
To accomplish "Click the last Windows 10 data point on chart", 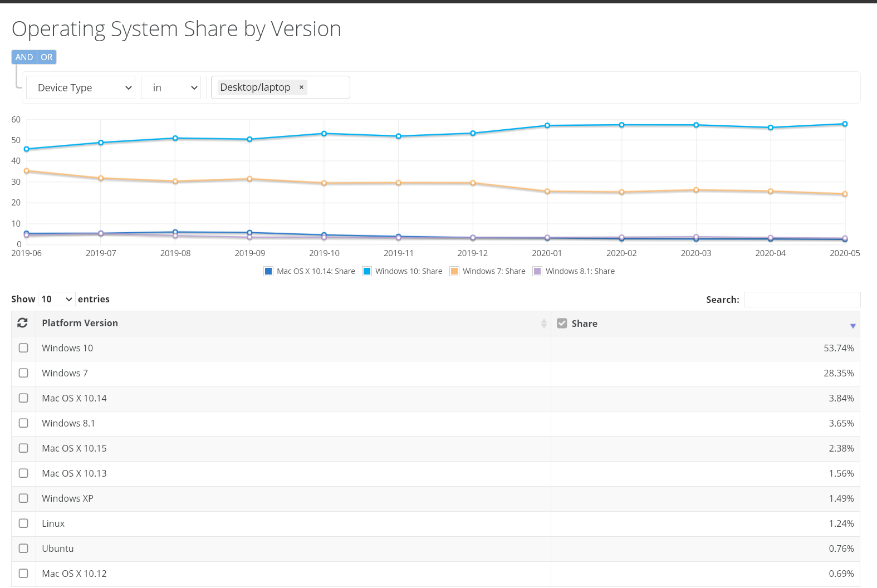I will (x=845, y=124).
